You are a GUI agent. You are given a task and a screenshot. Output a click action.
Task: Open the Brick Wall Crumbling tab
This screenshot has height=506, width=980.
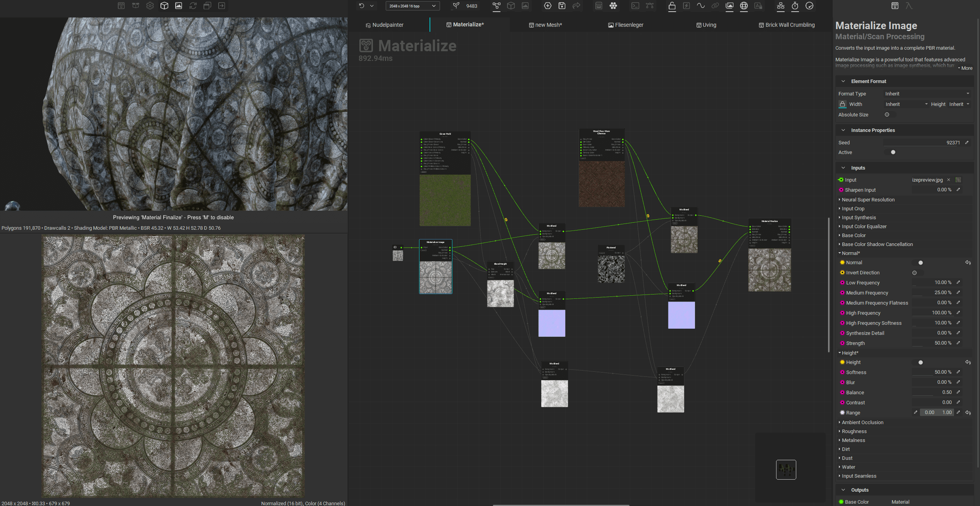click(789, 25)
